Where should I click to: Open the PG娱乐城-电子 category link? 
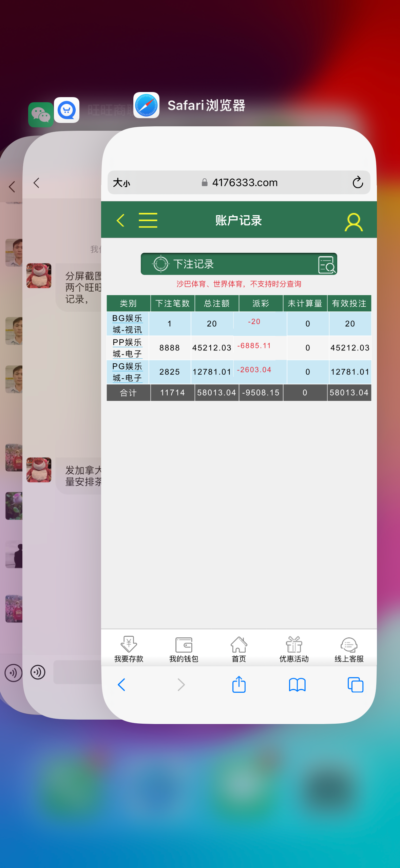127,372
